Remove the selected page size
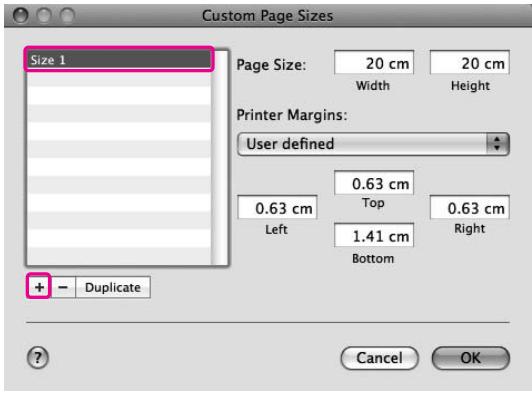Viewport: 532px width, 393px height. [63, 287]
